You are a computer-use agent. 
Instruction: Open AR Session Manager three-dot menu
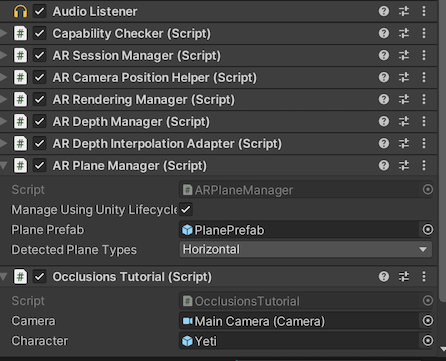click(424, 55)
